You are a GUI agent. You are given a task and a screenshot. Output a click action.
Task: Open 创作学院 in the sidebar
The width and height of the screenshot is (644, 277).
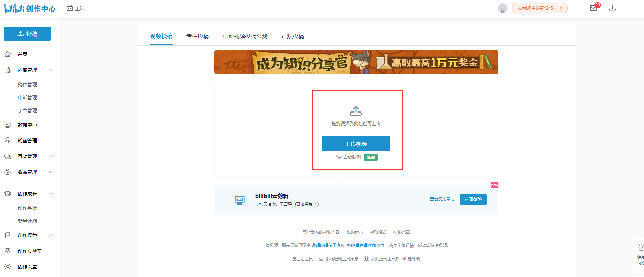(27, 208)
